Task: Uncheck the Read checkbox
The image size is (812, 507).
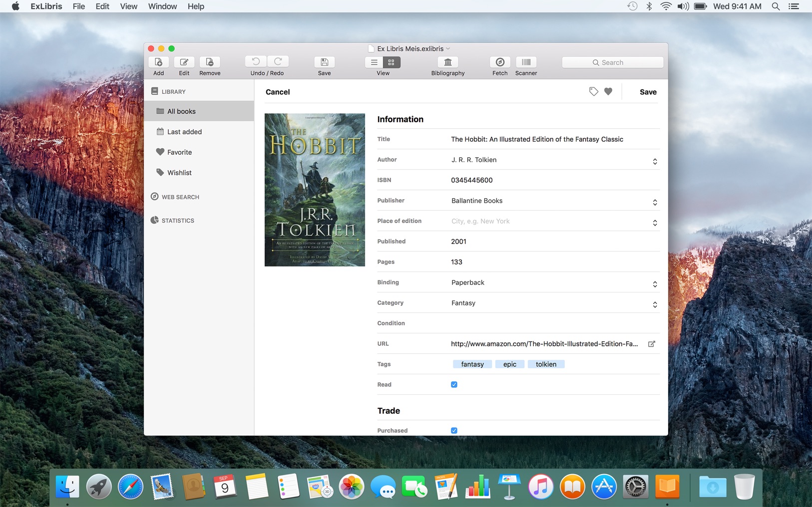Action: click(454, 385)
